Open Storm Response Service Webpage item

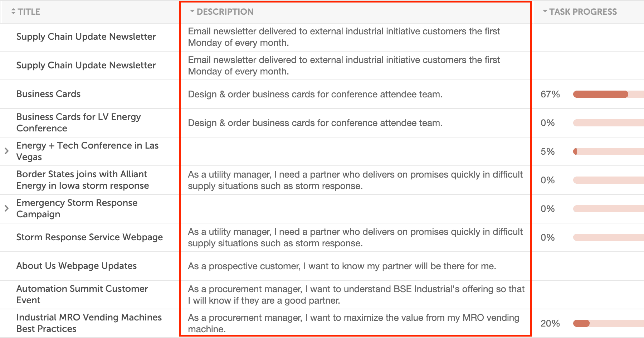click(89, 237)
